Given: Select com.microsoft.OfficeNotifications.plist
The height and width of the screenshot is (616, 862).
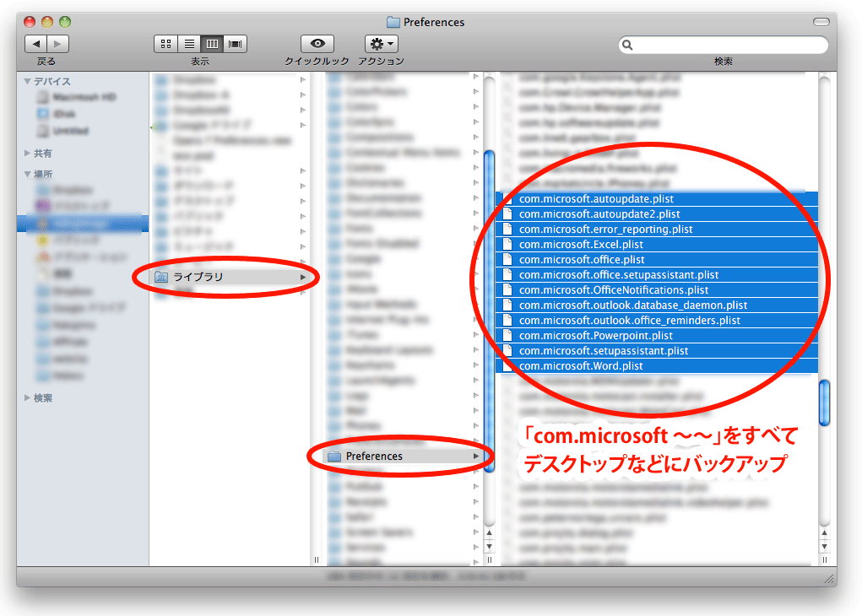Looking at the screenshot, I should [x=657, y=290].
